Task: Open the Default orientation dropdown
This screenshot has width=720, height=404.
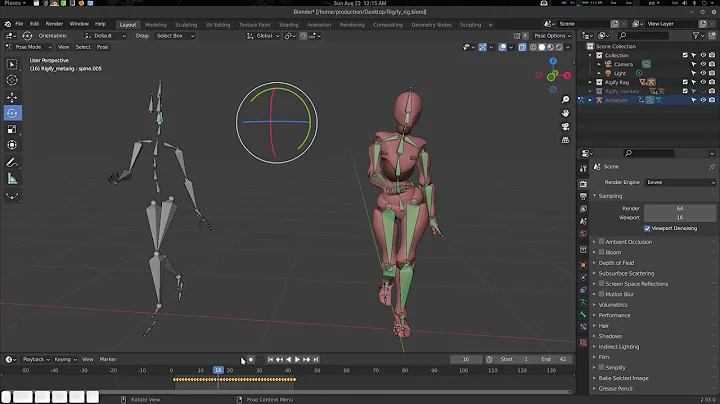Action: 105,36
